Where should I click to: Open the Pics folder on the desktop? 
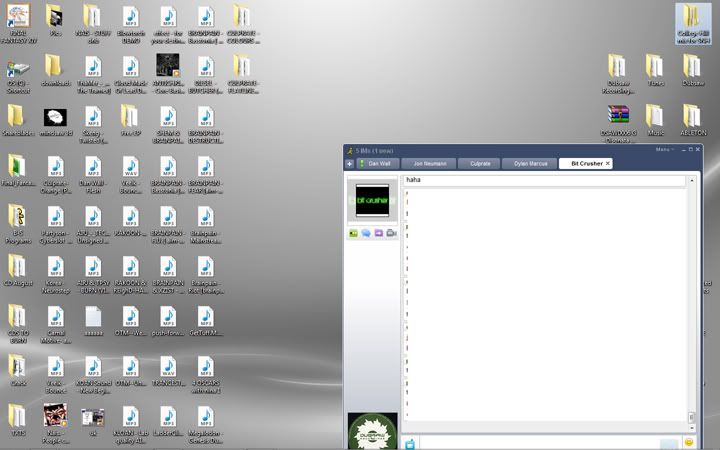coord(56,21)
